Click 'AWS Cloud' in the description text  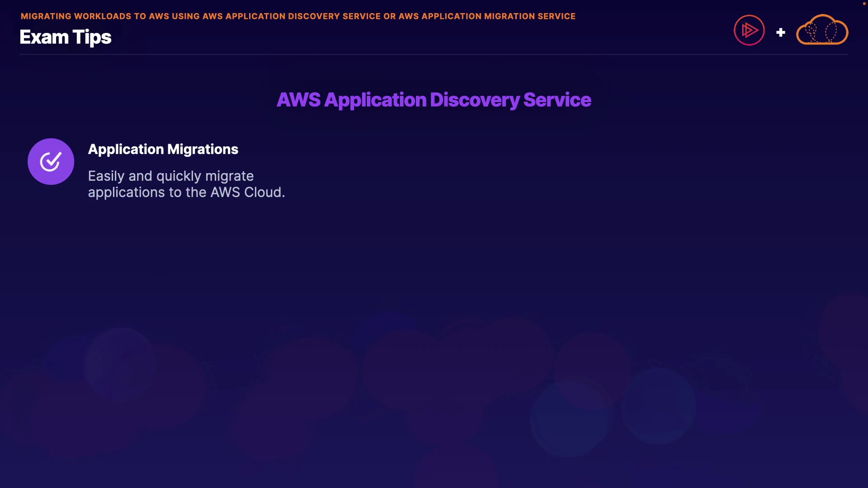click(x=246, y=192)
